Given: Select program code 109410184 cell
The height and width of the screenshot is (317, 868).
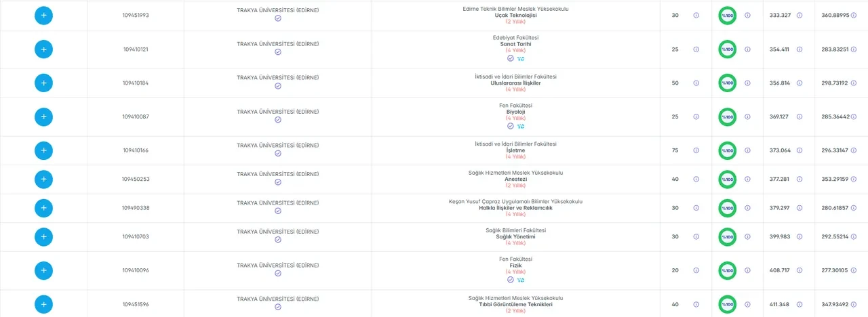Looking at the screenshot, I should [136, 83].
